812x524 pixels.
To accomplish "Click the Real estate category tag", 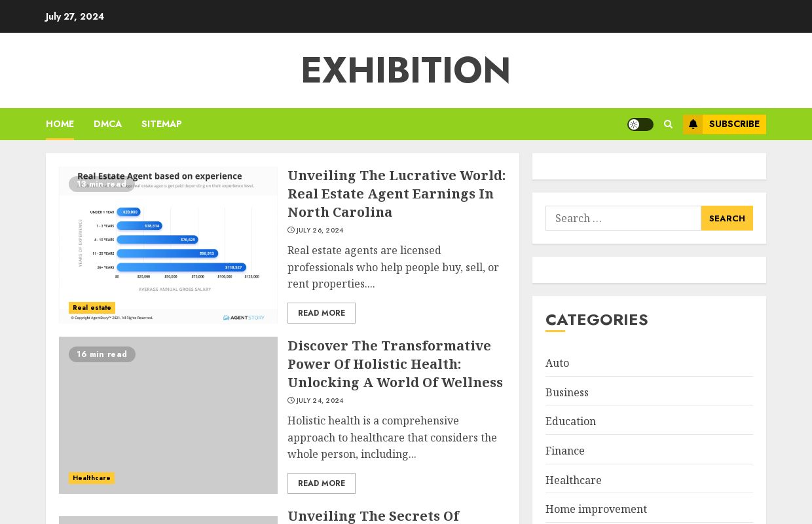I will [x=92, y=308].
